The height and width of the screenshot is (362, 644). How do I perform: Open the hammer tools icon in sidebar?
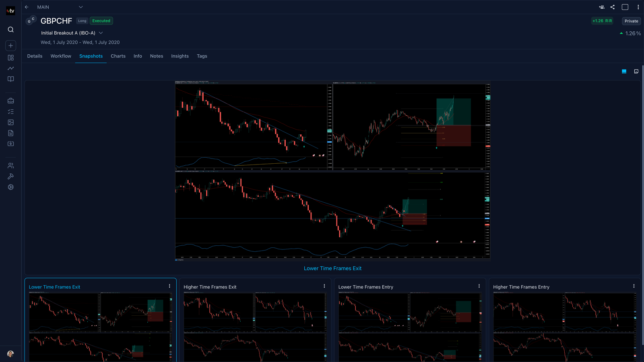[x=11, y=176]
